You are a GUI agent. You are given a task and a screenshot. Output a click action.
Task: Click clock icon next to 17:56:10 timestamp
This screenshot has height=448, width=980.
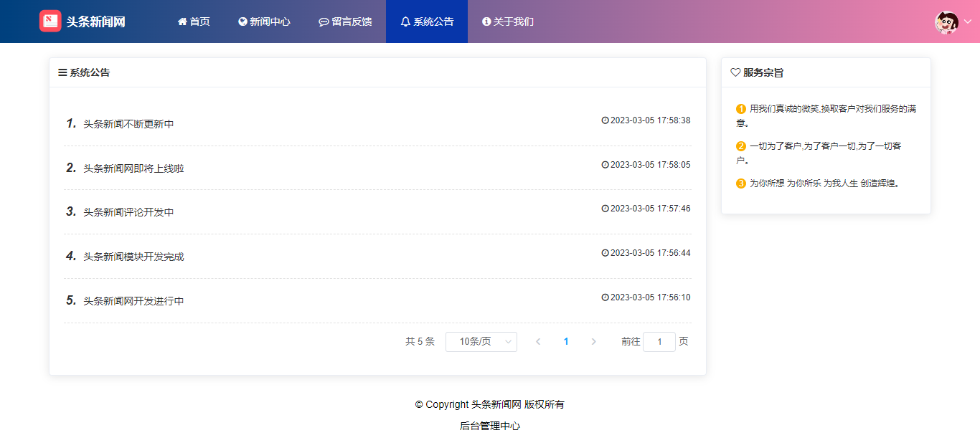coord(605,297)
